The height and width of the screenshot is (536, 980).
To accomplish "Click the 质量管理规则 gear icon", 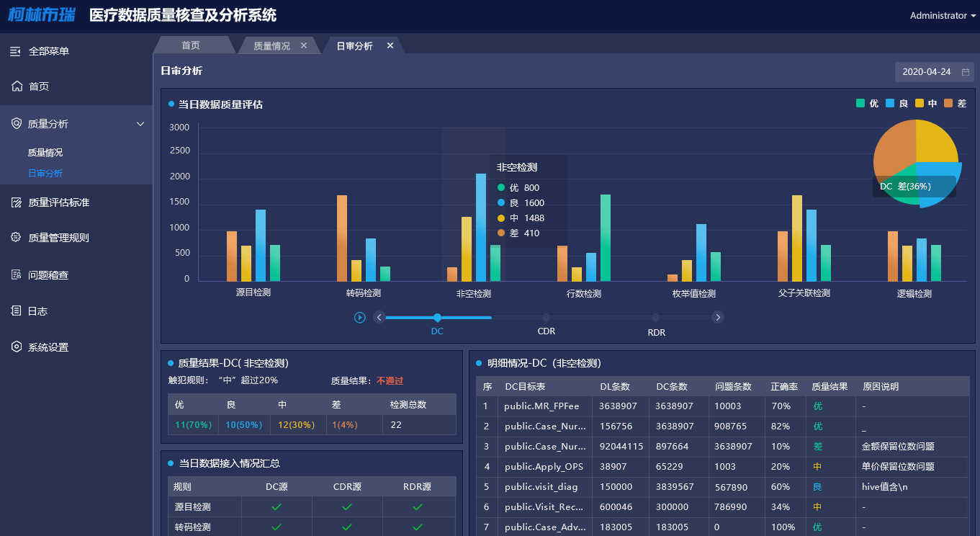I will click(x=17, y=237).
